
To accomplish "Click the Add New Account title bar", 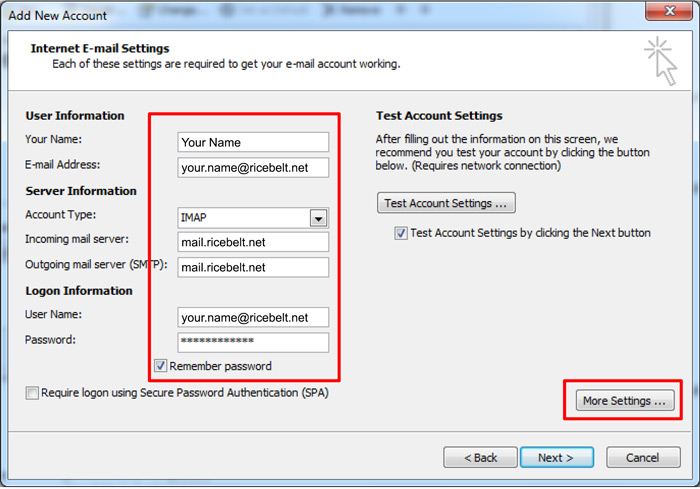I will click(300, 12).
